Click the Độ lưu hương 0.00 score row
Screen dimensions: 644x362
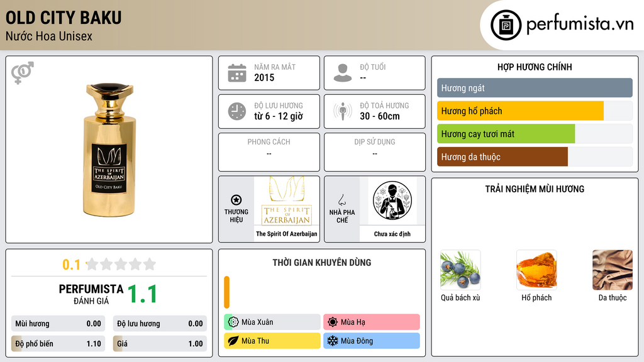pos(160,324)
